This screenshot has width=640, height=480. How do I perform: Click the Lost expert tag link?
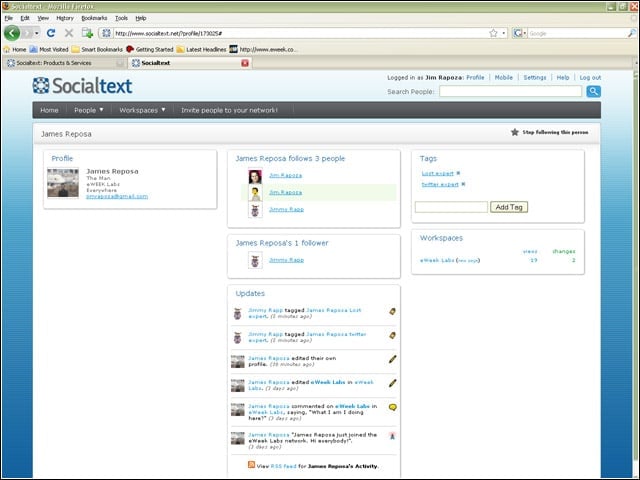pyautogui.click(x=438, y=173)
